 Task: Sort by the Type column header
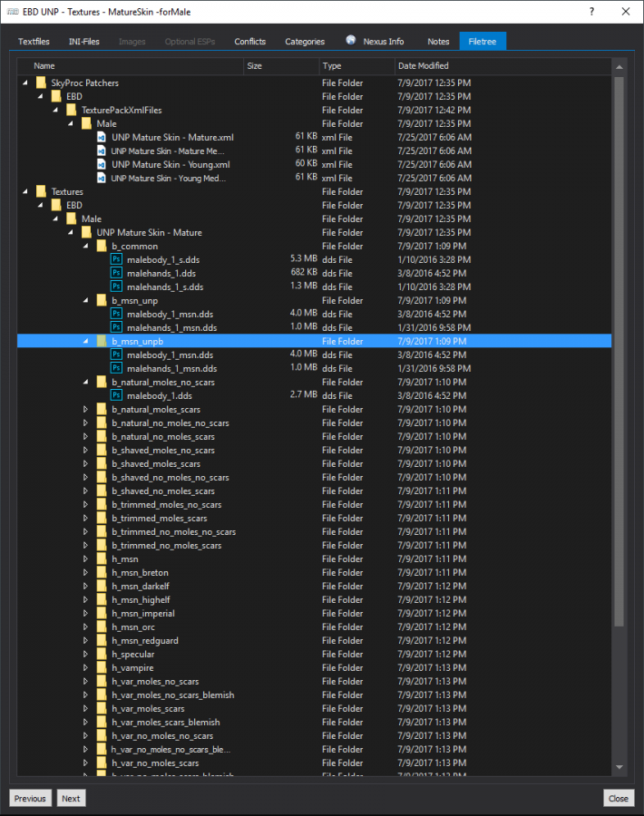click(x=356, y=65)
